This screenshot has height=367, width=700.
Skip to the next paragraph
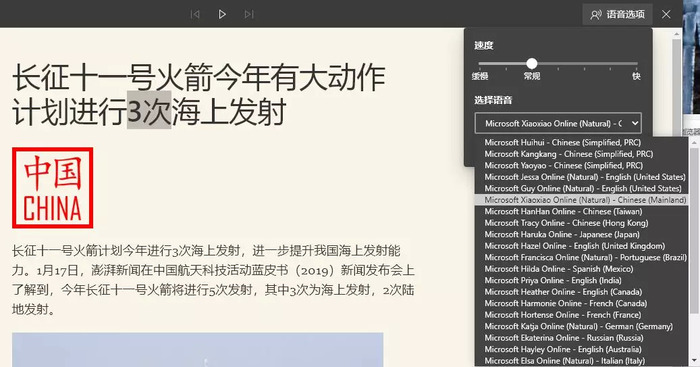coord(249,14)
